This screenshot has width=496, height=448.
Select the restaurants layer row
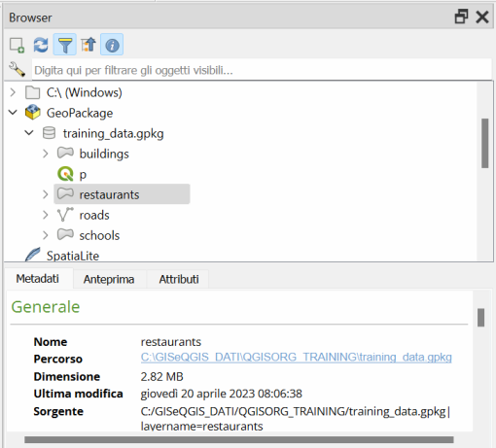(122, 194)
